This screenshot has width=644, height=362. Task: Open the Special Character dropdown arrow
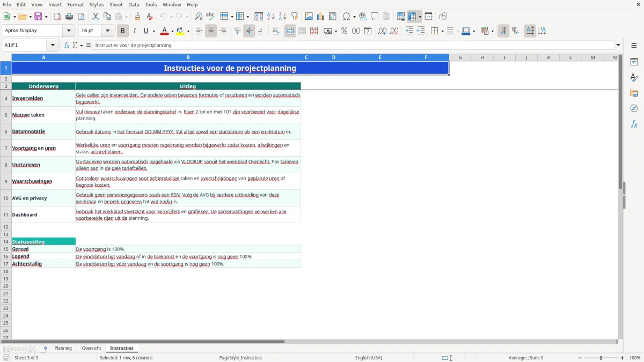click(355, 17)
